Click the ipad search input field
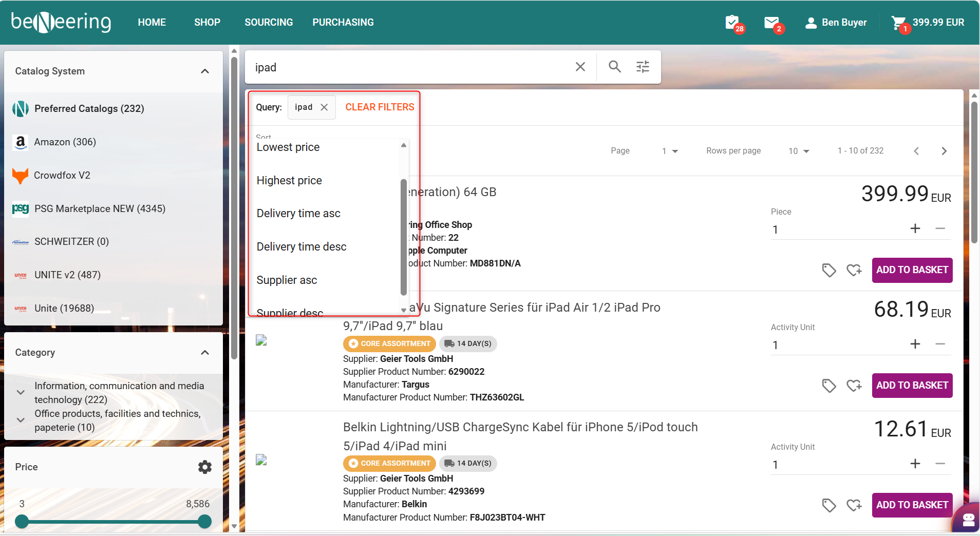Image resolution: width=980 pixels, height=536 pixels. [x=411, y=67]
